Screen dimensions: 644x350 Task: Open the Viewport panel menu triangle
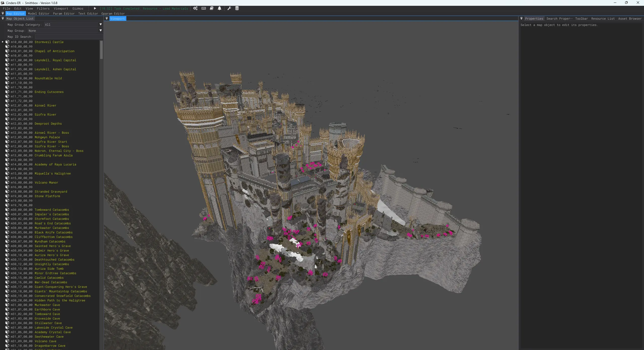coord(107,19)
